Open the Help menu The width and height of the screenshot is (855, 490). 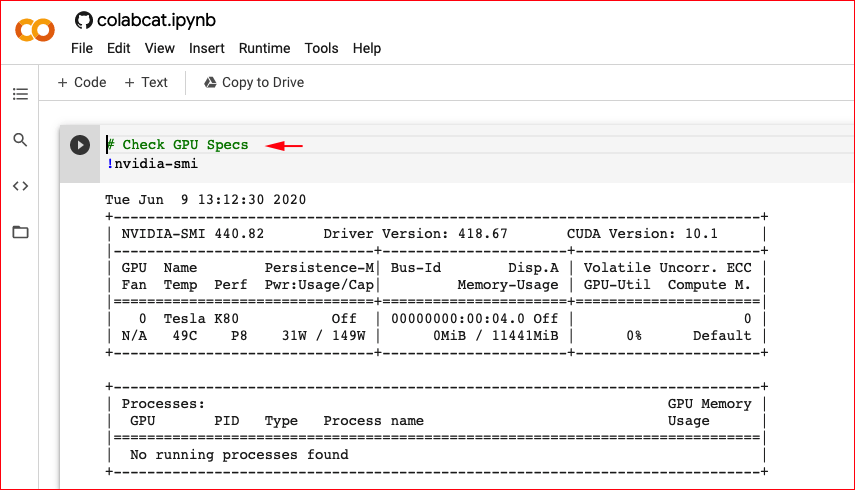pos(366,49)
